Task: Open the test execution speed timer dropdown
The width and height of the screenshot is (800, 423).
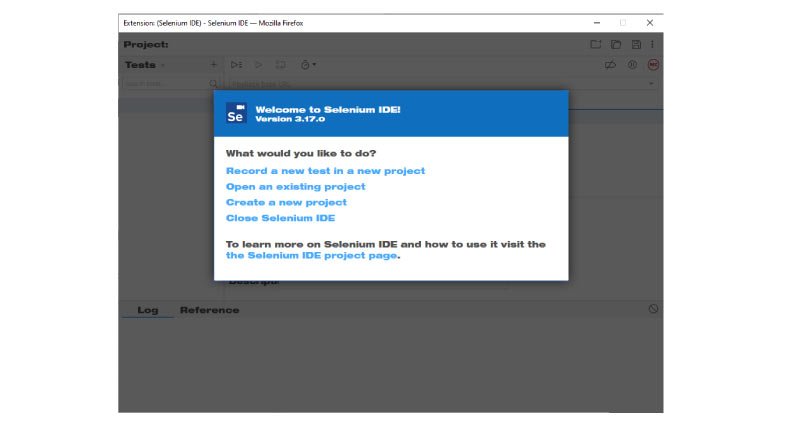Action: (308, 65)
